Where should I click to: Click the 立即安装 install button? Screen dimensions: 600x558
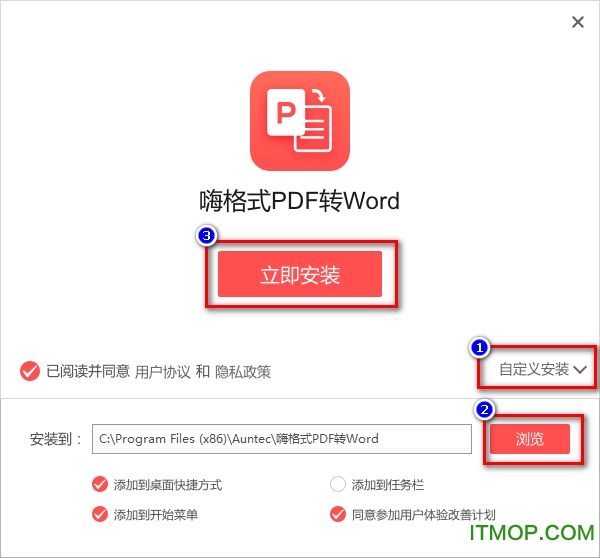click(x=300, y=274)
